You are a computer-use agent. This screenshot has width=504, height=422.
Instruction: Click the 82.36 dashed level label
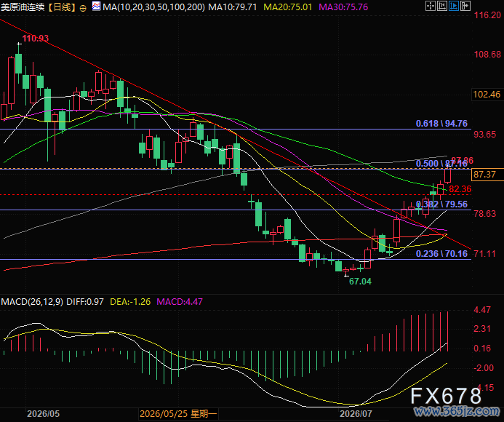460,189
